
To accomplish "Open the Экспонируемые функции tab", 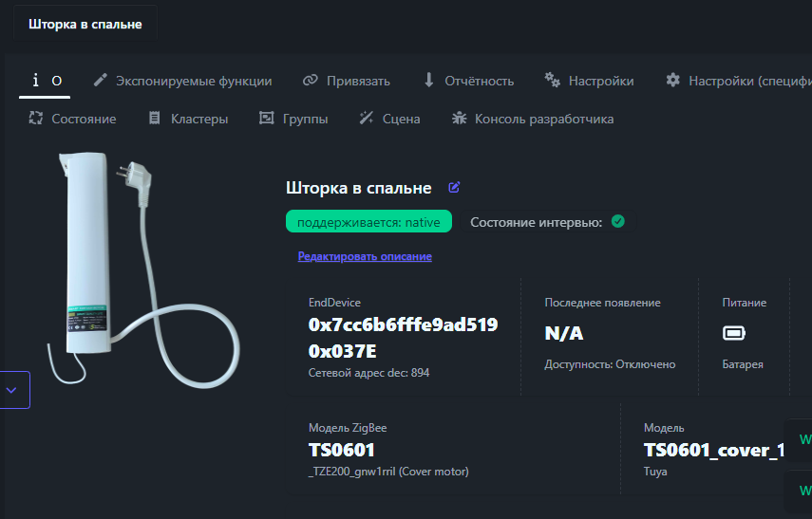I will coord(182,81).
